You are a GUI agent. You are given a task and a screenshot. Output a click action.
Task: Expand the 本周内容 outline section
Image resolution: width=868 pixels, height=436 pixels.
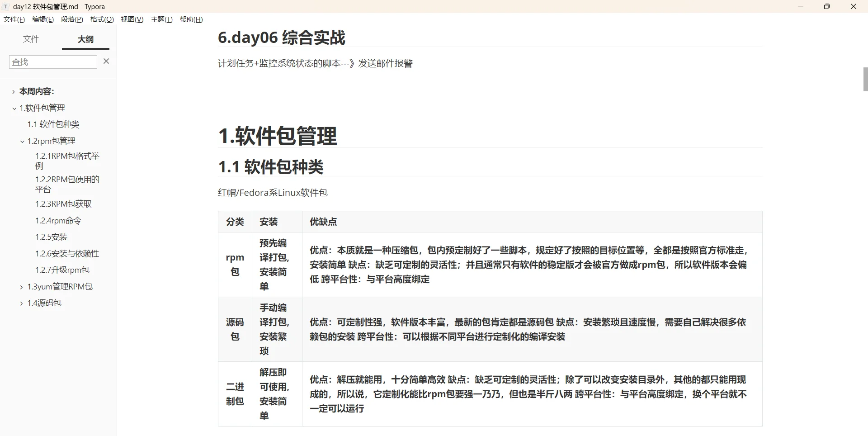tap(13, 91)
